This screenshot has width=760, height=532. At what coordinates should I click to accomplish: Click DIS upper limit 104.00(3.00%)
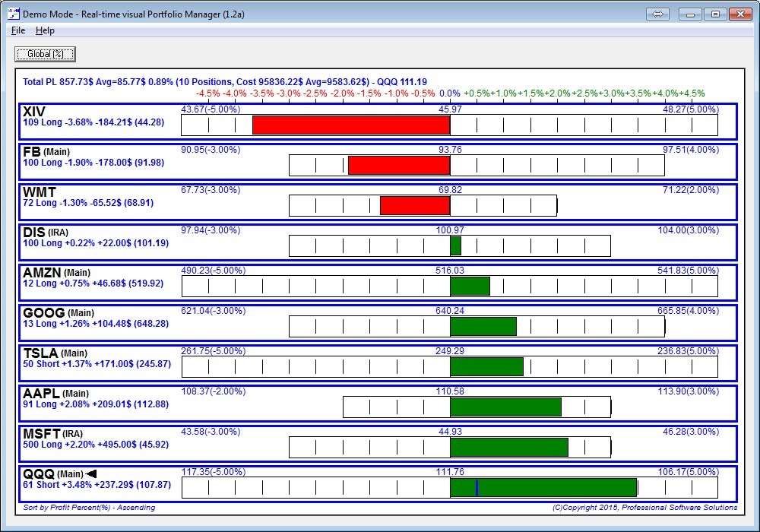(689, 230)
